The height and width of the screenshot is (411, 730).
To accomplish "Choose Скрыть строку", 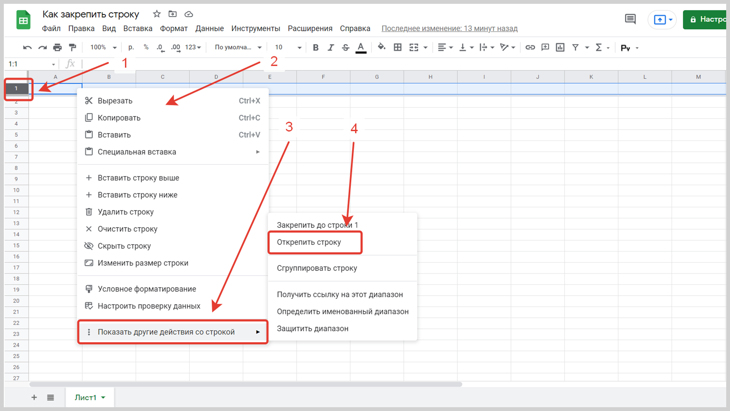I will (x=173, y=246).
